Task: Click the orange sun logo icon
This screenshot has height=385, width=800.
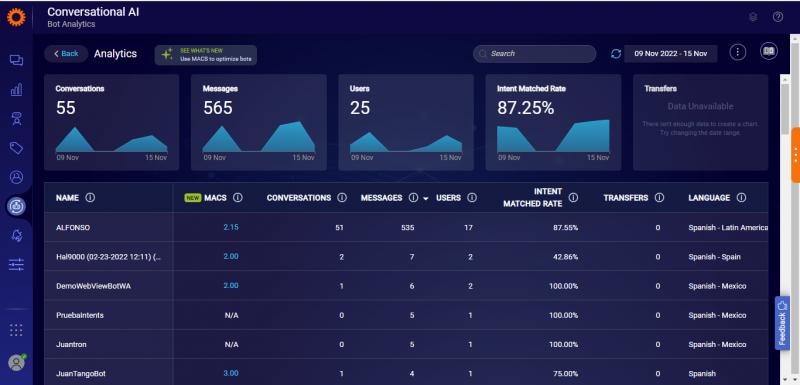Action: [16, 17]
